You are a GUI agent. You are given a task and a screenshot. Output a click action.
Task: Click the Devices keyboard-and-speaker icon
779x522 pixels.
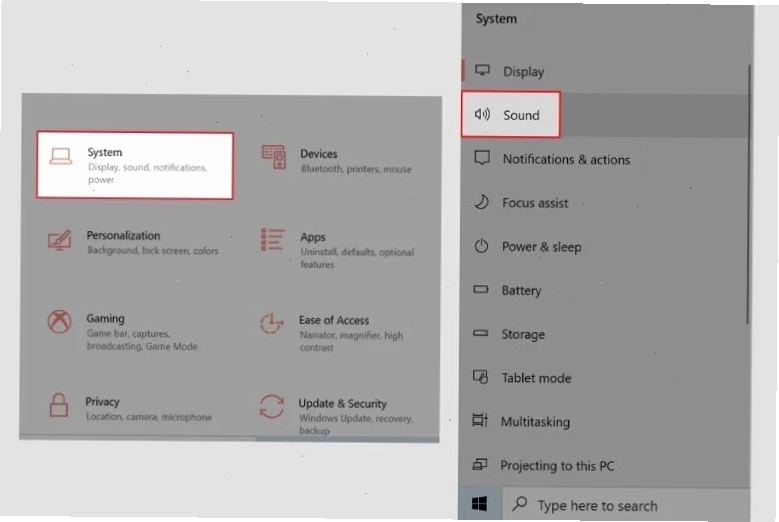click(274, 156)
